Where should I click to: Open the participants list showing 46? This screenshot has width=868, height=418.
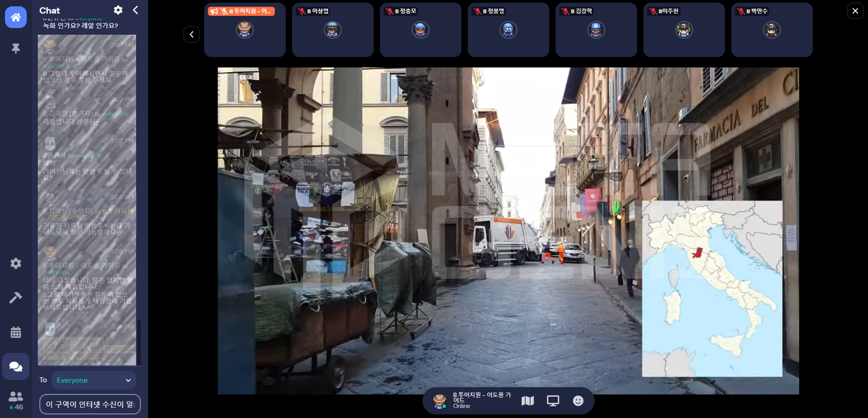[x=16, y=401]
